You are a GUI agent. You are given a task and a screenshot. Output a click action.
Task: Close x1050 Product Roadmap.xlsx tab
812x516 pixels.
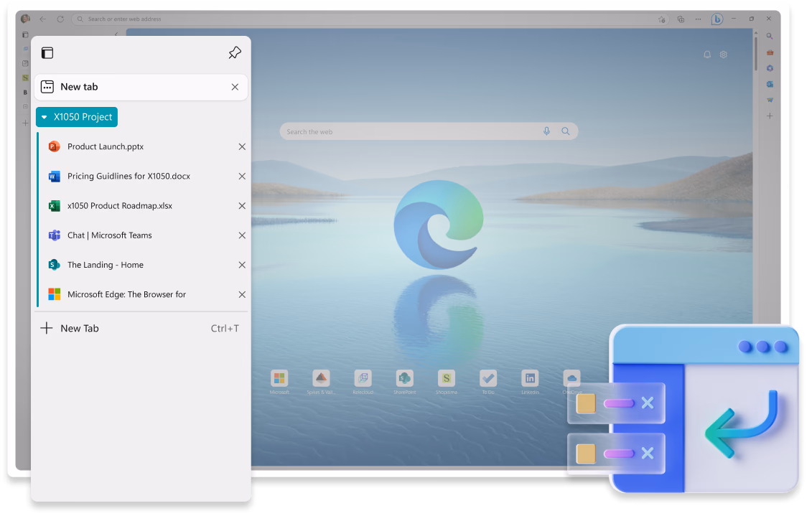pyautogui.click(x=242, y=205)
